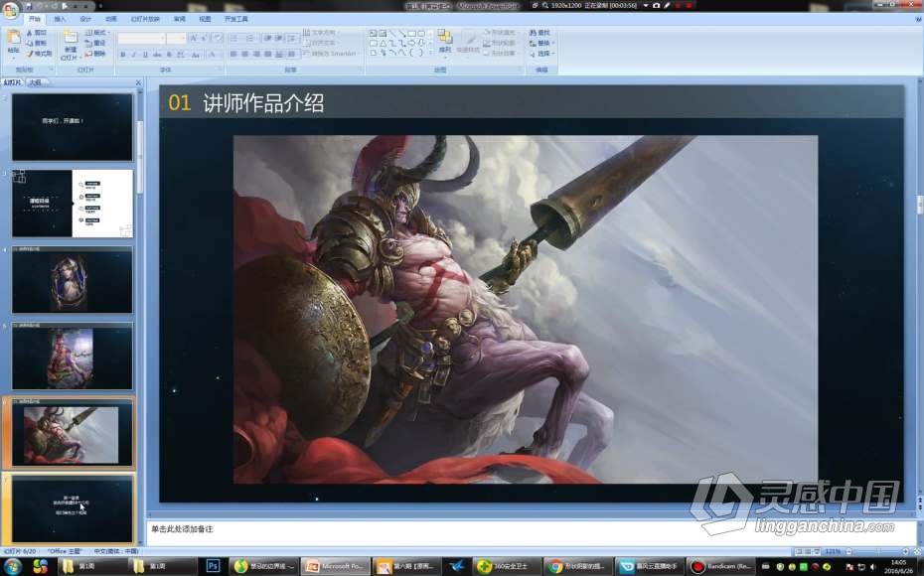Reset slide layout using 重设

coord(95,43)
